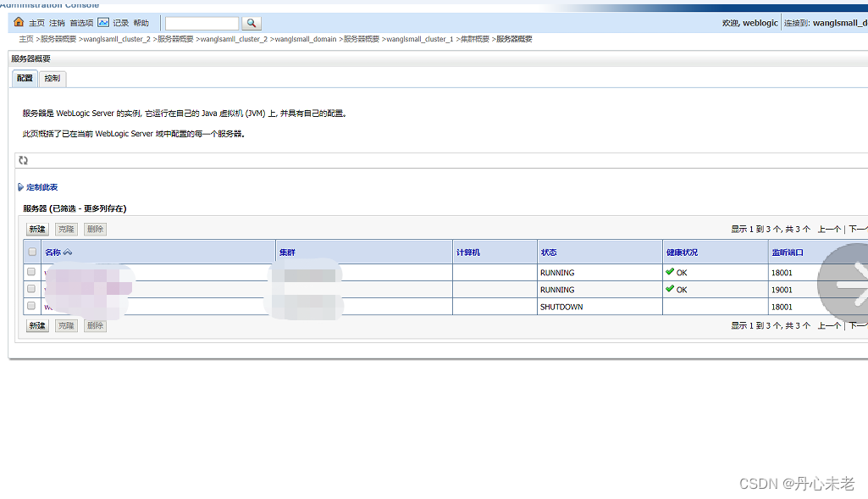Click the bottom 删除 button

pos(95,325)
